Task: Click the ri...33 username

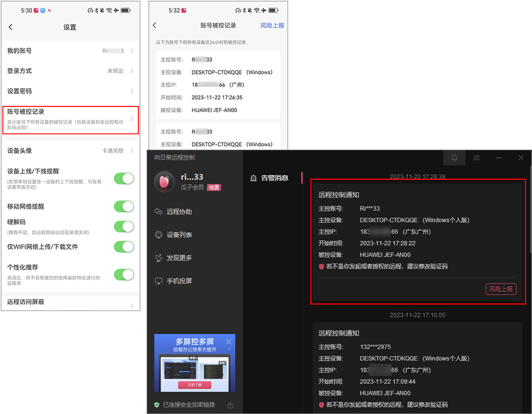Action: [192, 177]
